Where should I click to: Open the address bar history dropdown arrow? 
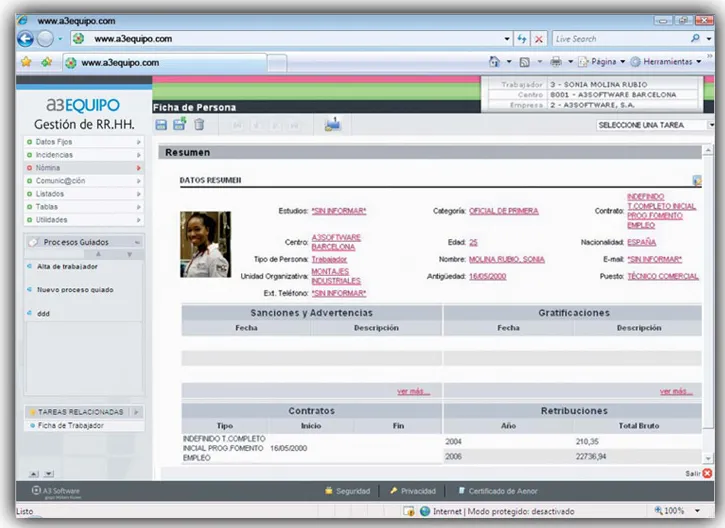507,39
